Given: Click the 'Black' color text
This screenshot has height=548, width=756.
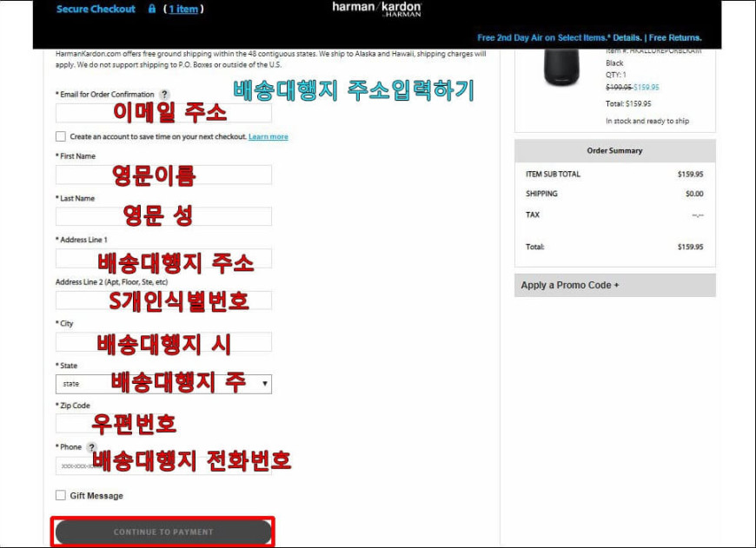Looking at the screenshot, I should 614,63.
